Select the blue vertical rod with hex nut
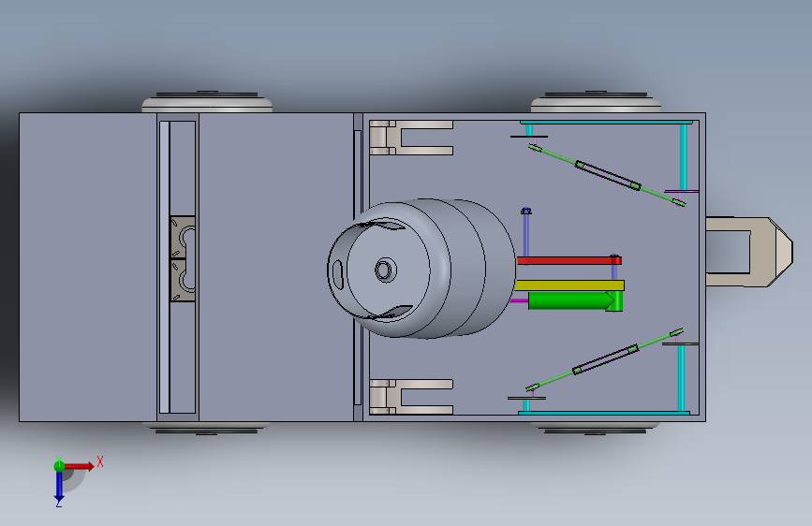Image resolution: width=812 pixels, height=526 pixels. tap(526, 232)
